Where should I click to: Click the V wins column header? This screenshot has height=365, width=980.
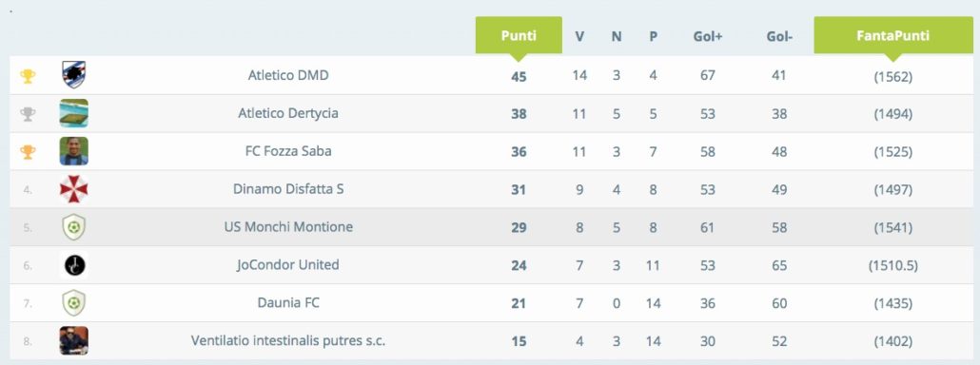(579, 36)
